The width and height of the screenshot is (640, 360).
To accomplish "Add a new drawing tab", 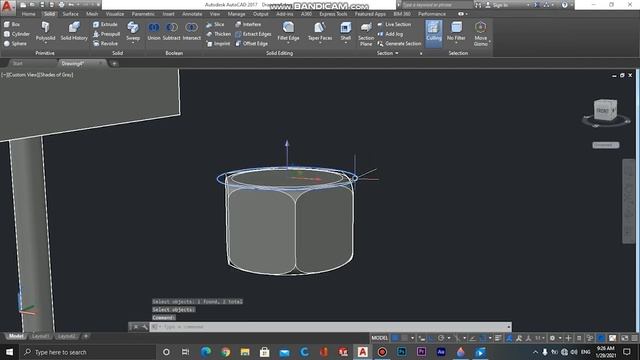I will (114, 63).
